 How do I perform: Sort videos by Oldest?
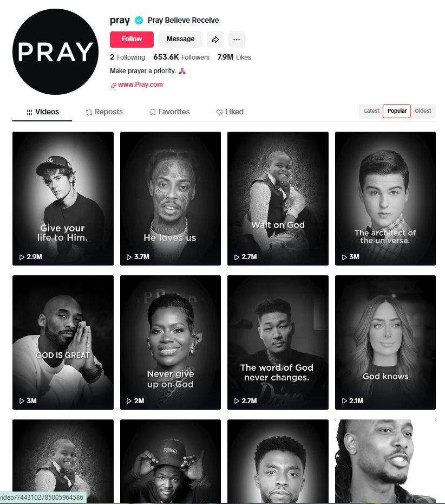tap(423, 111)
